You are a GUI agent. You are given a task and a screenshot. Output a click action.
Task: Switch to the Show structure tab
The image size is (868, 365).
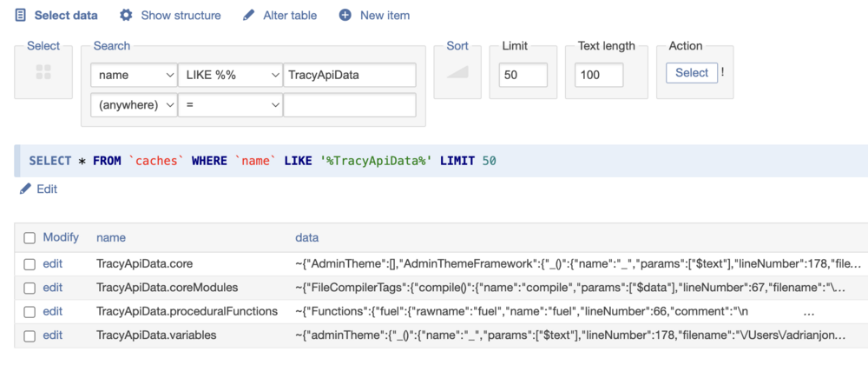pos(180,16)
